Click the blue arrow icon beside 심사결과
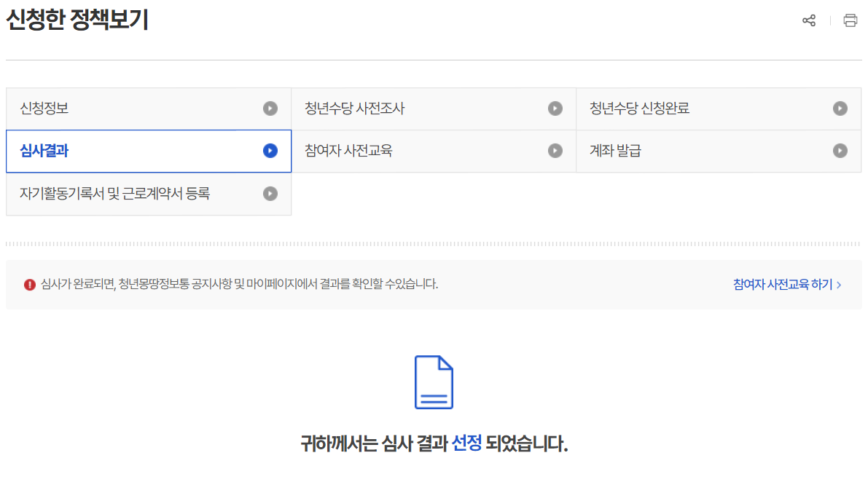This screenshot has height=485, width=868. (270, 151)
